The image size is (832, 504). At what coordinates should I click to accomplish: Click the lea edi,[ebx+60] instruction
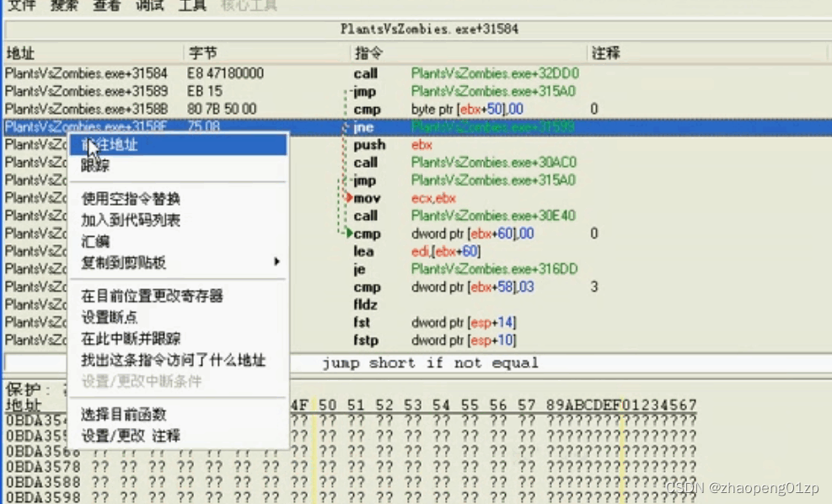417,251
